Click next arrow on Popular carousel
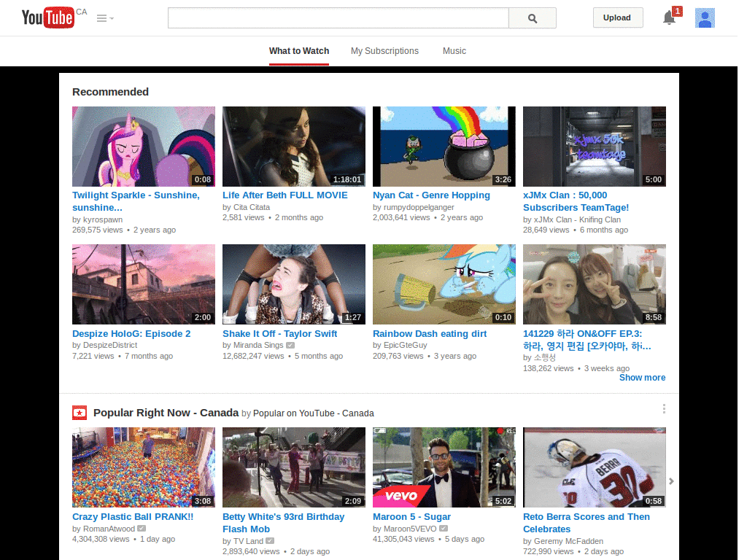This screenshot has height=560, width=747. tap(671, 481)
